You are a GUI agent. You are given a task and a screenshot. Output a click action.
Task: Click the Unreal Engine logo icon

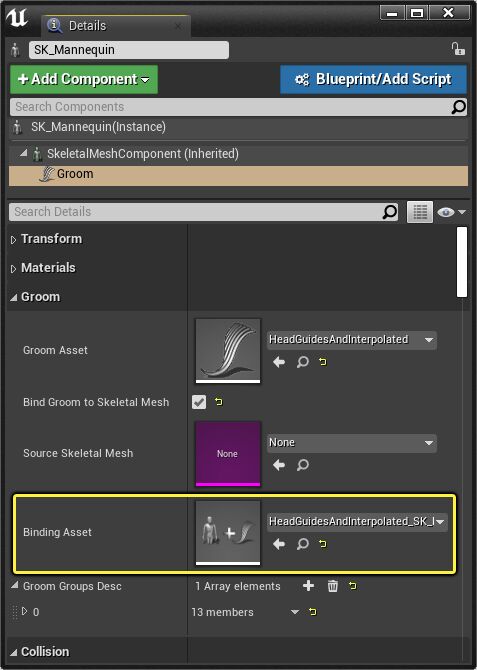point(17,19)
